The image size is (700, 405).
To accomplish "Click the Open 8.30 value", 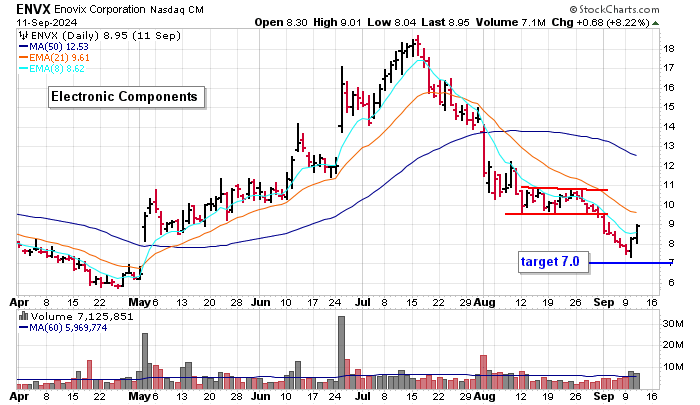I will (x=281, y=22).
